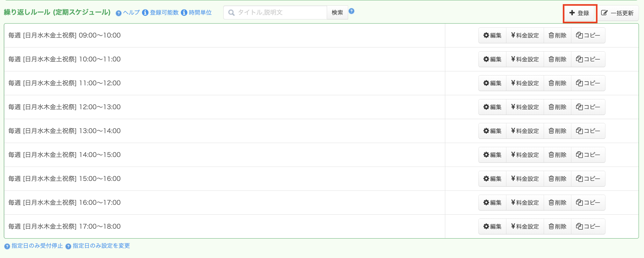Image resolution: width=644 pixels, height=258 pixels.
Task: Click the help icon beside the search button
Action: click(351, 11)
